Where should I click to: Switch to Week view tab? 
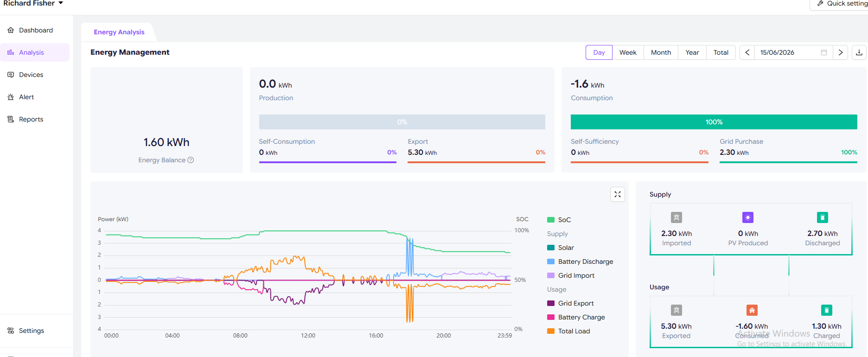pos(628,52)
